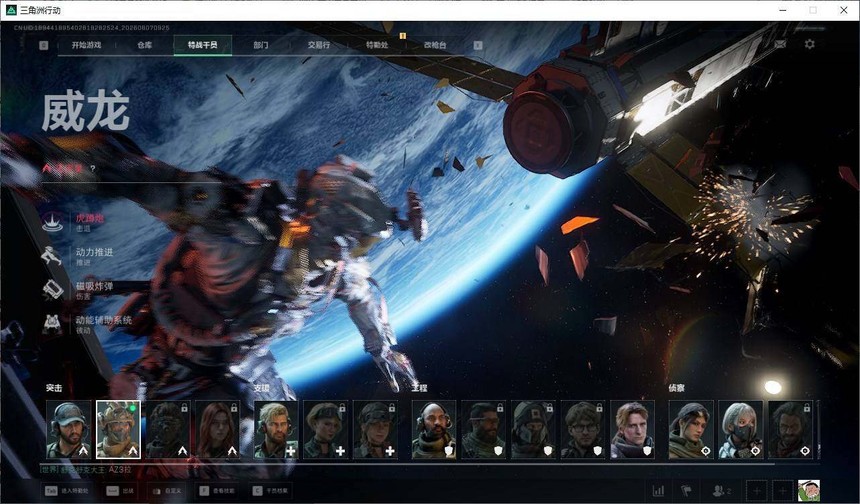Select the last locked 支援 operator portrait
The height and width of the screenshot is (504, 860).
click(375, 430)
